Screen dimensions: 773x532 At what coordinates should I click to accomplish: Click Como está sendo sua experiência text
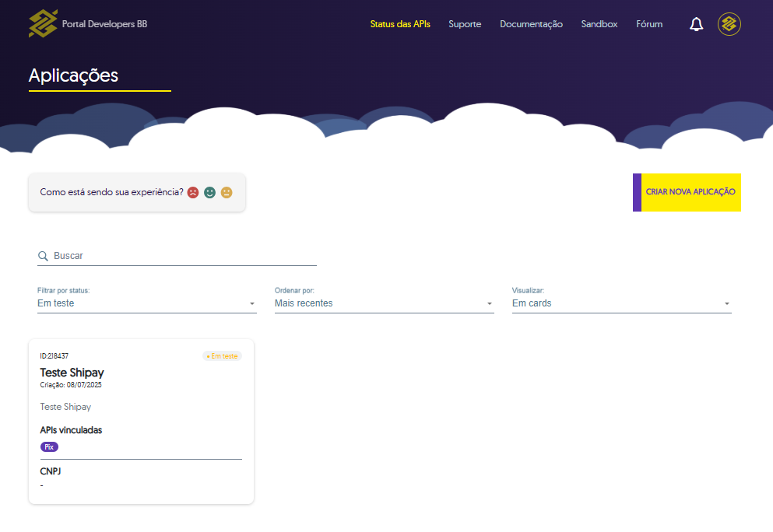(x=111, y=192)
